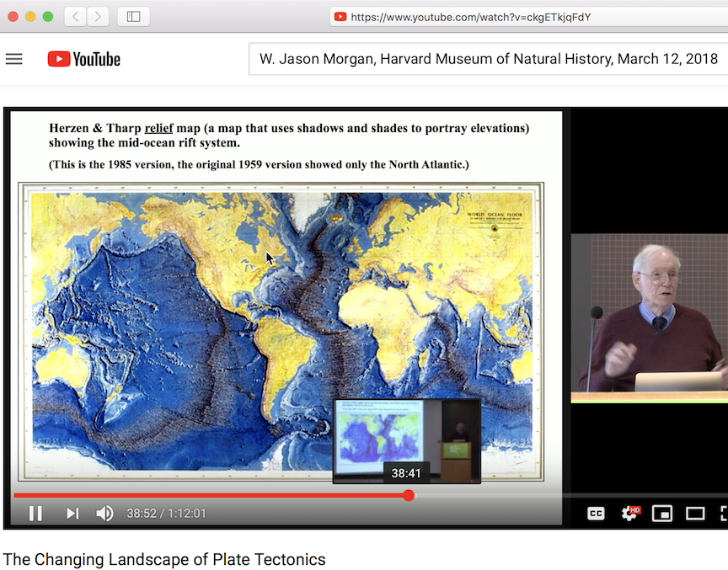
Task: Switch to theater mode
Action: pyautogui.click(x=694, y=513)
